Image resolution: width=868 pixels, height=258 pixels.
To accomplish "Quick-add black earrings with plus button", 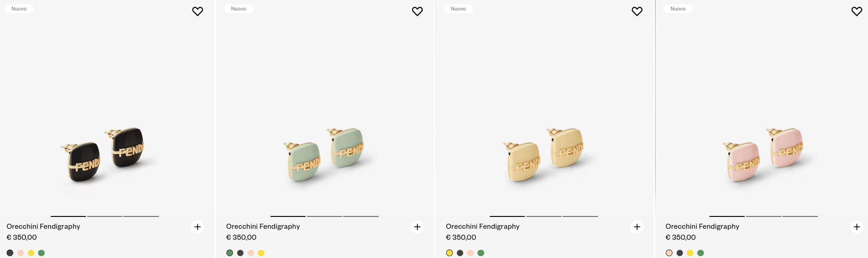I will (197, 227).
